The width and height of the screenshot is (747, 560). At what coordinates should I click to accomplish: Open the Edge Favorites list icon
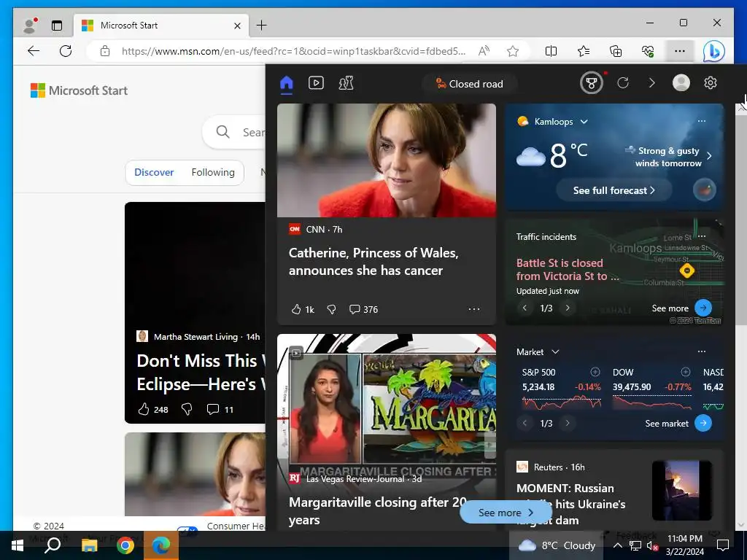[583, 51]
